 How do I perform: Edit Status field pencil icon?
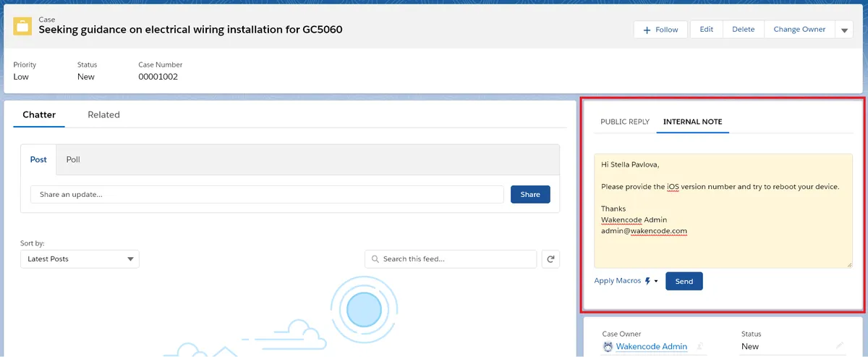[x=840, y=346]
